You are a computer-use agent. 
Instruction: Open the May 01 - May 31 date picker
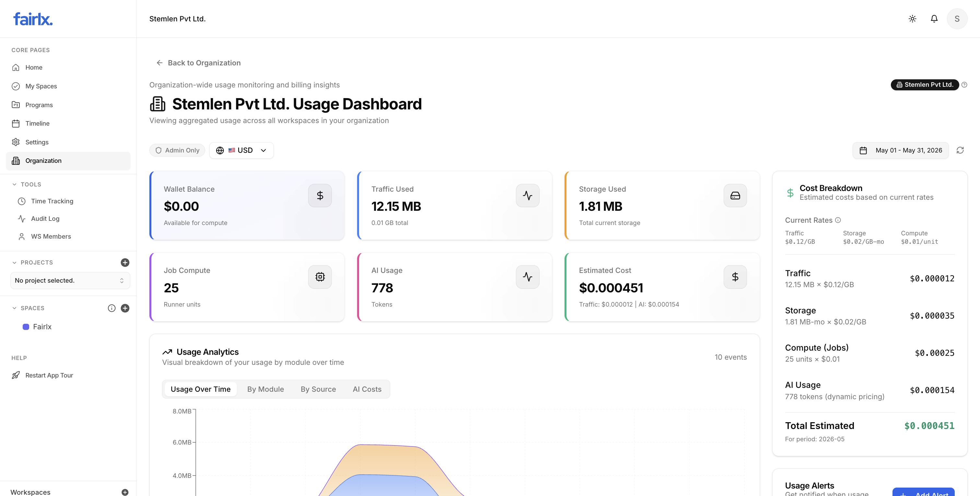901,150
